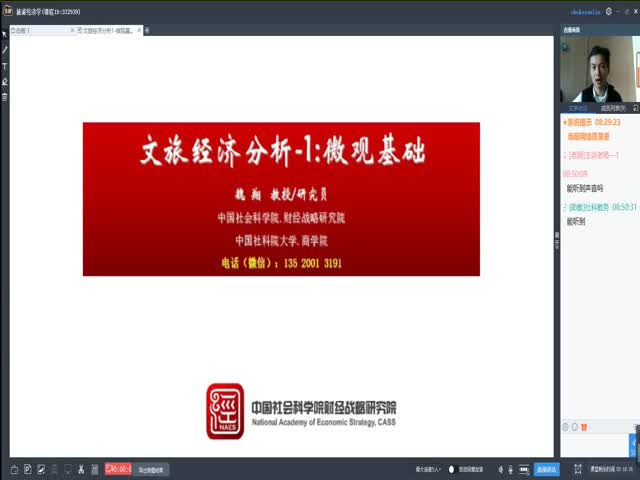Open the text chat tab

click(x=578, y=108)
